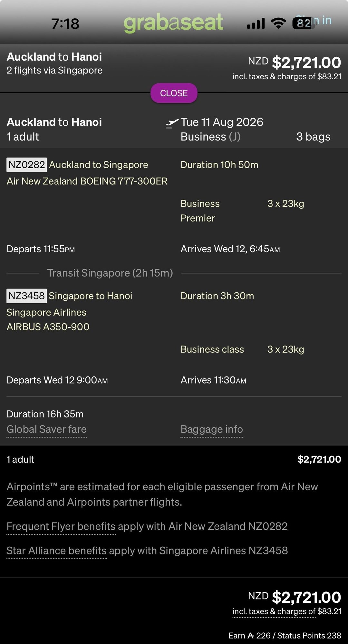Image resolution: width=348 pixels, height=644 pixels.
Task: Tap the battery level indicator
Action: (x=304, y=23)
